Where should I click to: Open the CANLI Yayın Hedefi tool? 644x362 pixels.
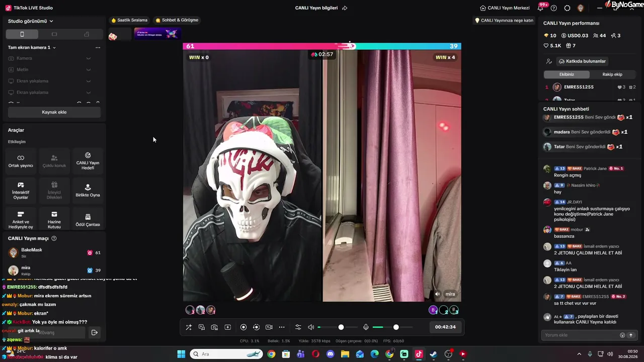(88, 161)
